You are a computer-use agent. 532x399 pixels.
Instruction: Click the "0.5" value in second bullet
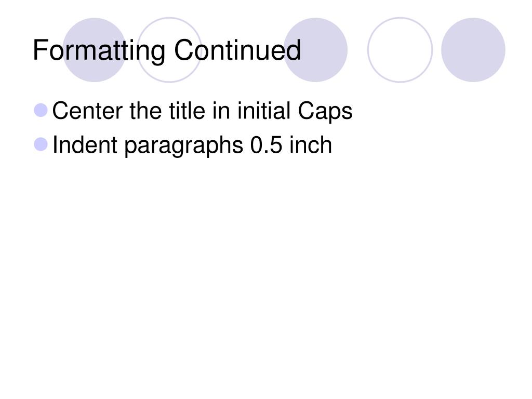point(267,145)
